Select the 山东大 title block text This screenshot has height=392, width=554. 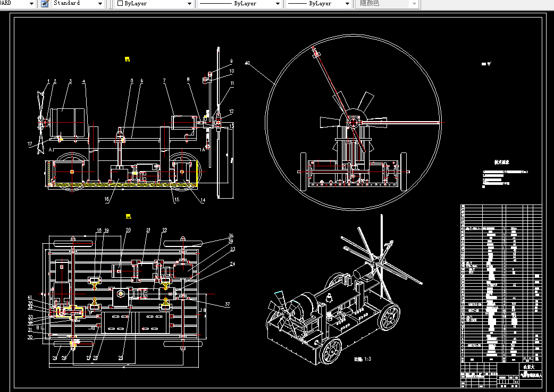point(530,367)
